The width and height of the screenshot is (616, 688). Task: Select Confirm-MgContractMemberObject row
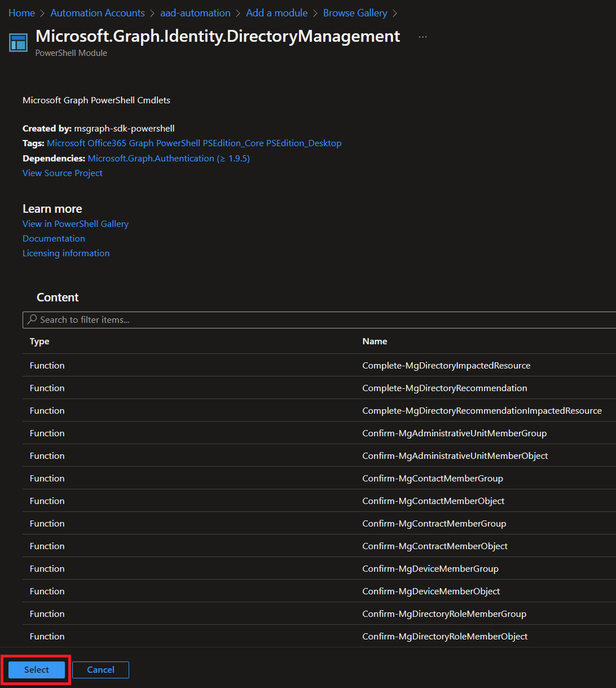coord(319,546)
